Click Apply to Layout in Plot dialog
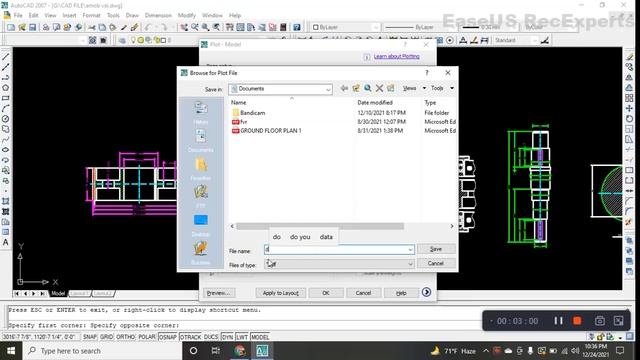 (x=280, y=293)
